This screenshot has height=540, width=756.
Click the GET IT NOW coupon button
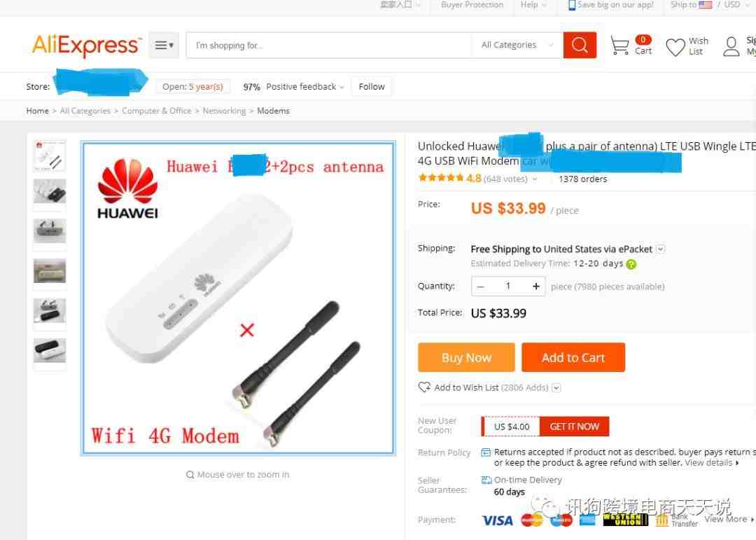click(574, 427)
